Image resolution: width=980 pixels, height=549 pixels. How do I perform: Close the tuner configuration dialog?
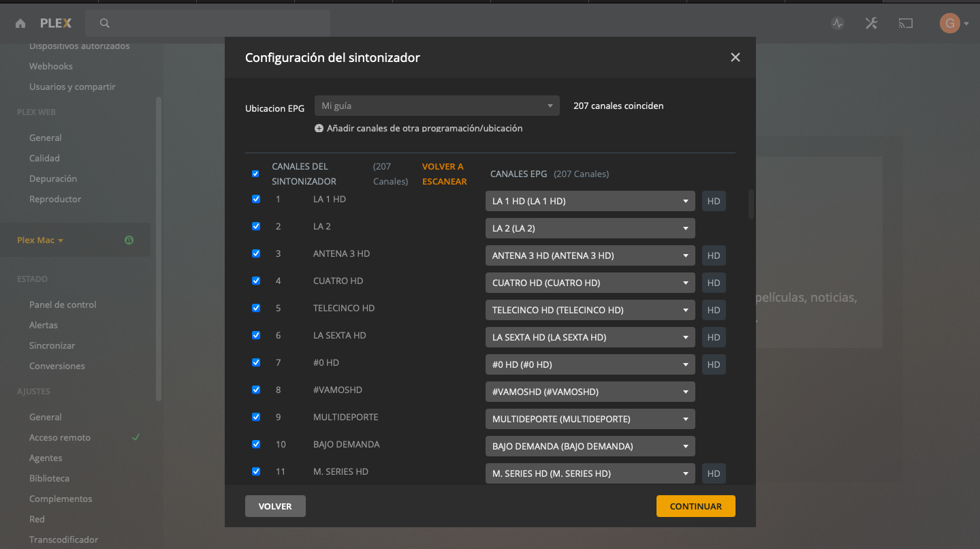pos(735,57)
